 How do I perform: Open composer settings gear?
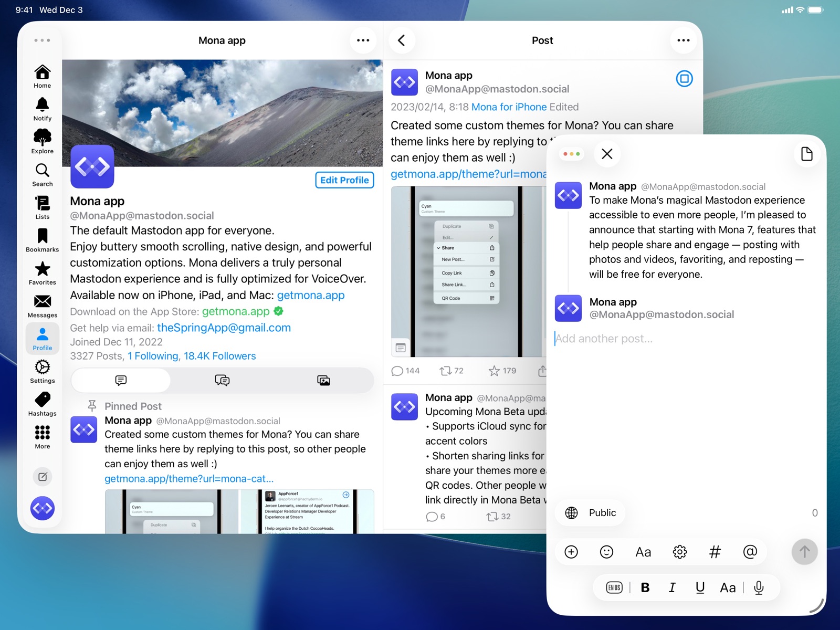tap(679, 552)
